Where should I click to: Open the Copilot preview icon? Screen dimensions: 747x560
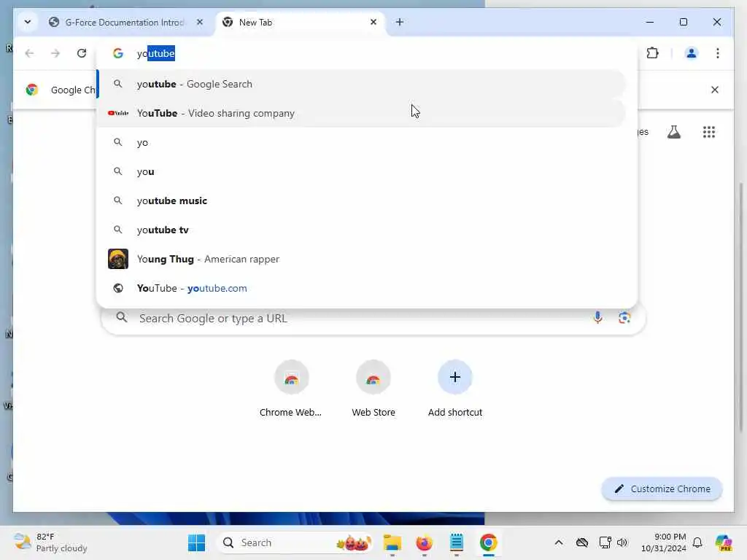tap(723, 542)
